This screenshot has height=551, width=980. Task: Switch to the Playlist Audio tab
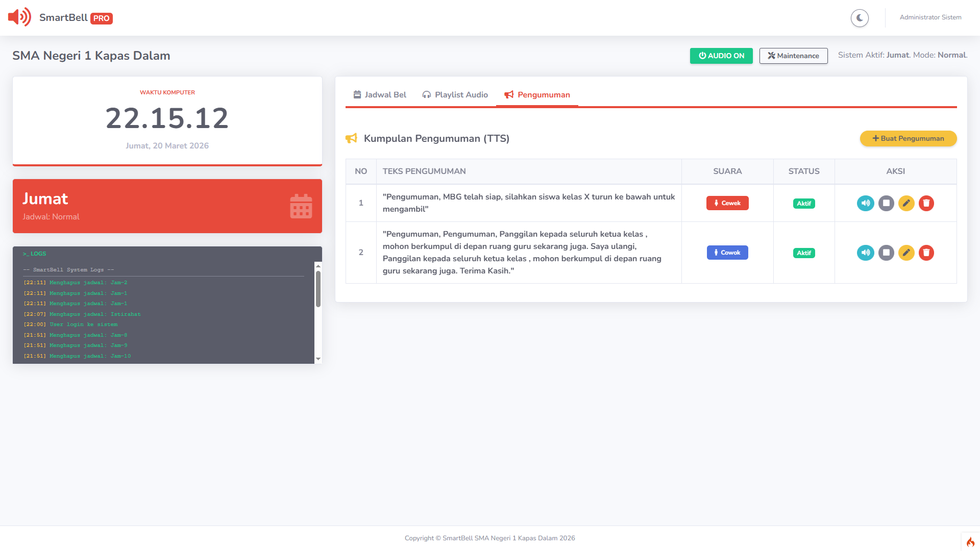click(x=455, y=95)
